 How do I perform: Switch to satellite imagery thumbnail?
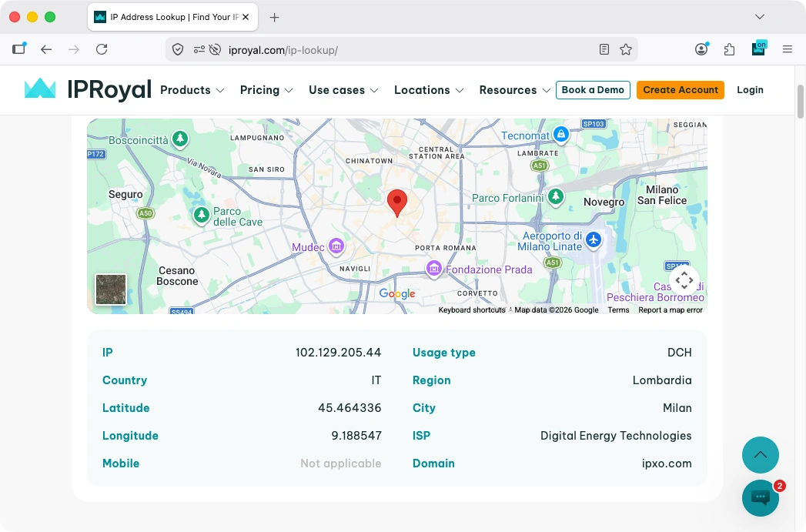coord(111,289)
